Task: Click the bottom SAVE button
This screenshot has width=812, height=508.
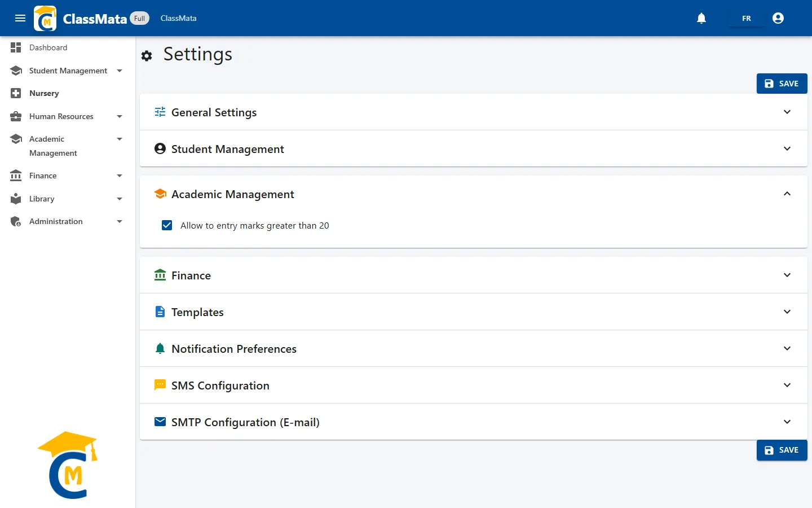Action: 782,450
